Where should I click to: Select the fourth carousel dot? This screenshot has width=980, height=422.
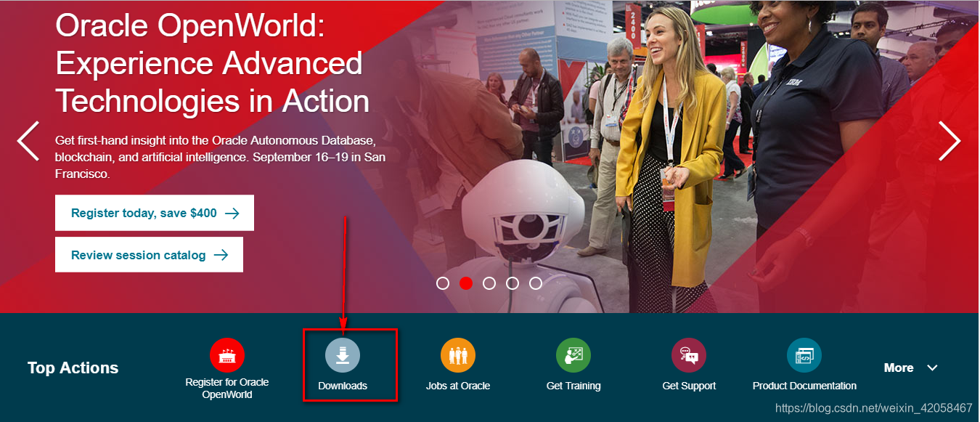click(513, 283)
